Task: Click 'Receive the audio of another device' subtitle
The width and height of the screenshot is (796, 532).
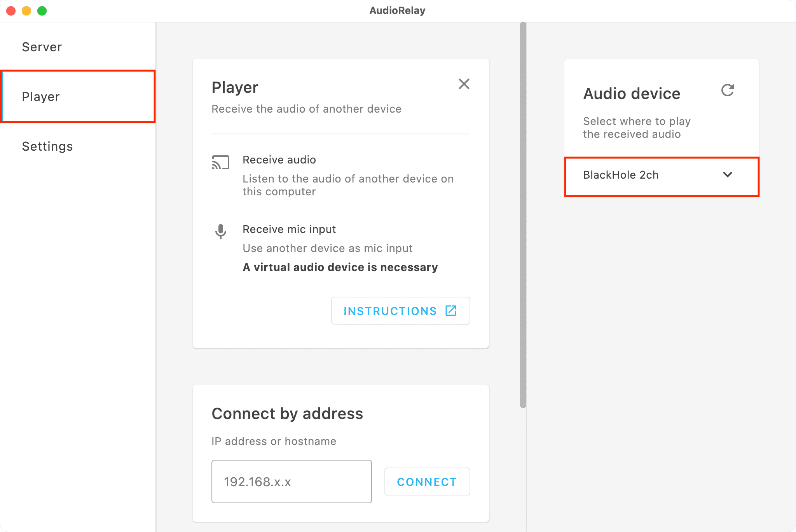Action: coord(306,109)
